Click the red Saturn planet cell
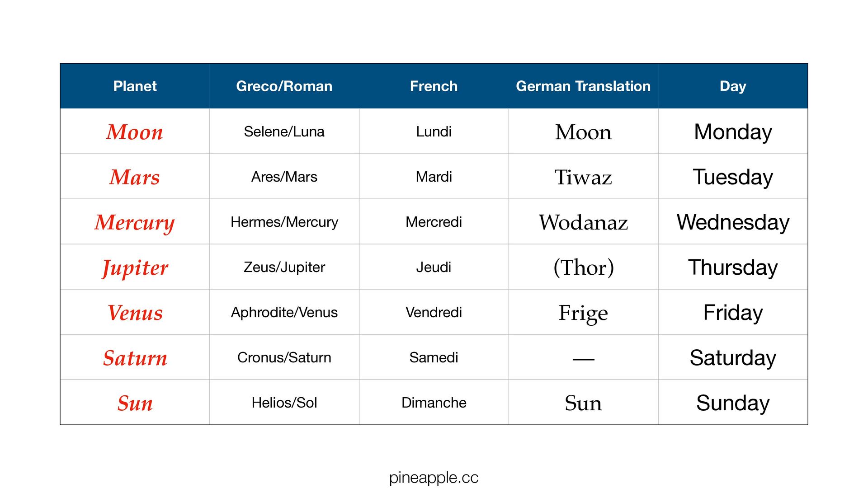The height and width of the screenshot is (488, 868). pos(135,358)
